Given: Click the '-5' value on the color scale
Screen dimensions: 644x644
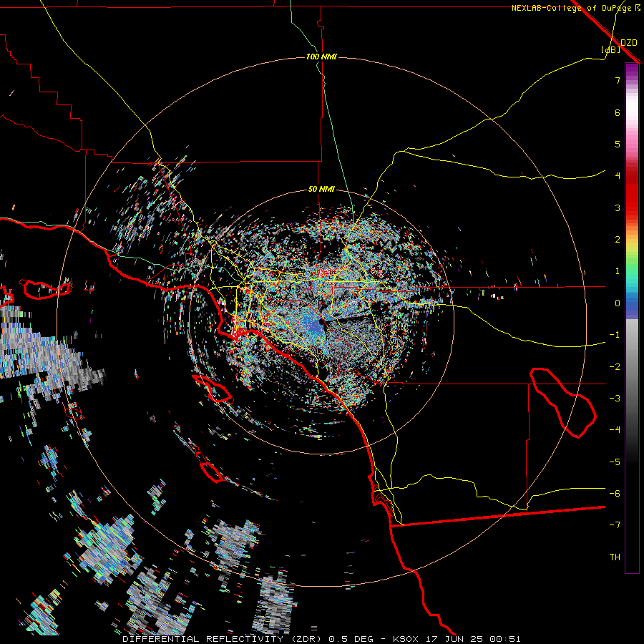Looking at the screenshot, I should [x=615, y=462].
